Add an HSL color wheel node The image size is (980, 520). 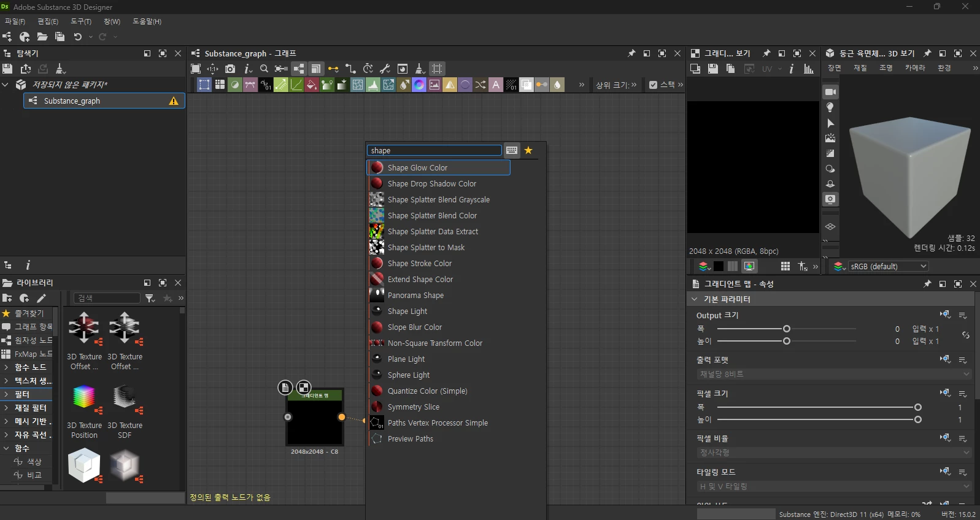pos(419,85)
